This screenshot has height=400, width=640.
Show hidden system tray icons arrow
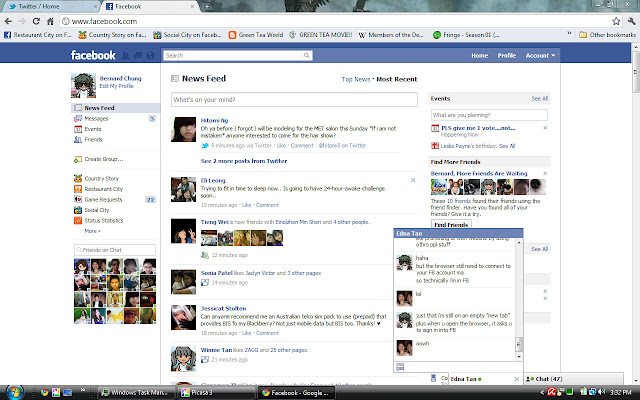[x=542, y=393]
